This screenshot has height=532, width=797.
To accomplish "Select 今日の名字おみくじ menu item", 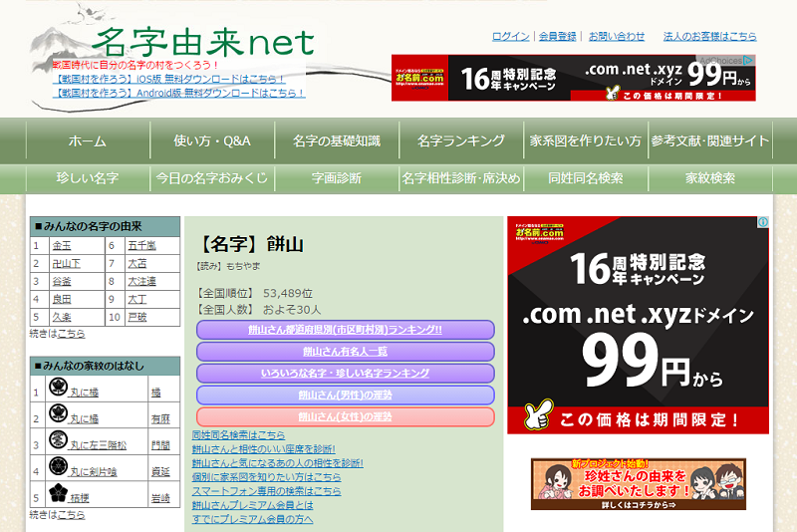I will [x=211, y=178].
